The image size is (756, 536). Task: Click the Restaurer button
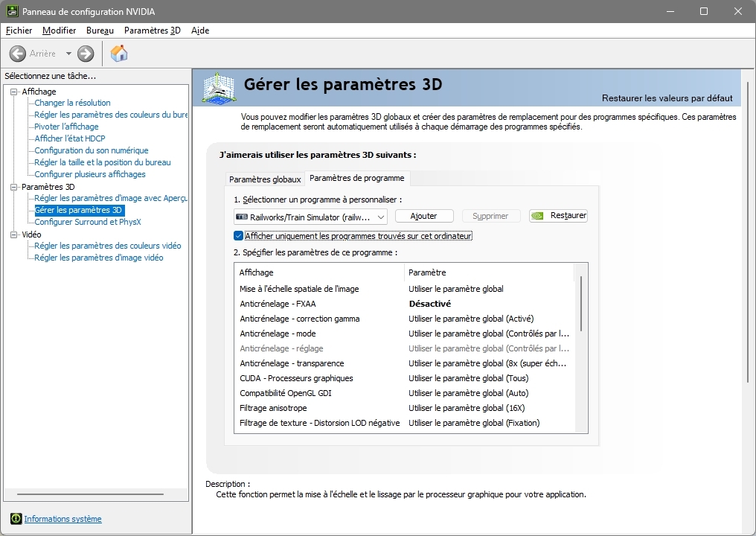coord(558,216)
